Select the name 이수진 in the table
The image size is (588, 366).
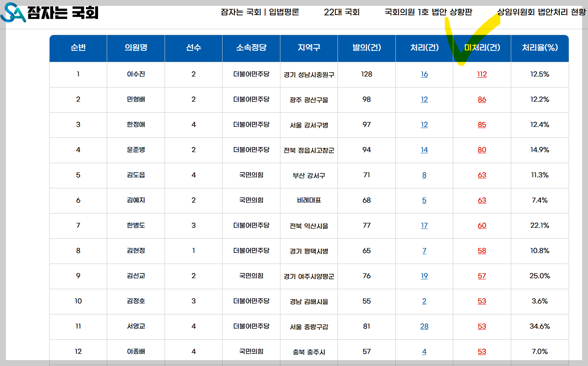[x=136, y=74]
